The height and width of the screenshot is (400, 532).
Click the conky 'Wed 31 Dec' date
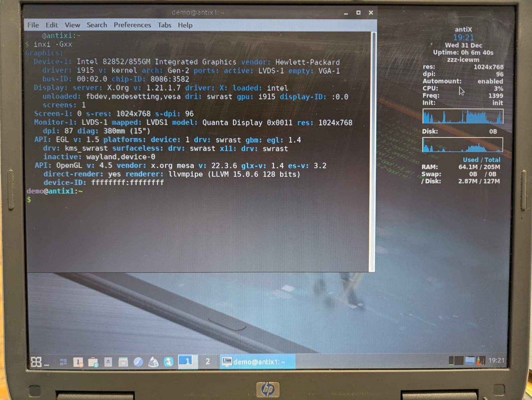[x=463, y=45]
